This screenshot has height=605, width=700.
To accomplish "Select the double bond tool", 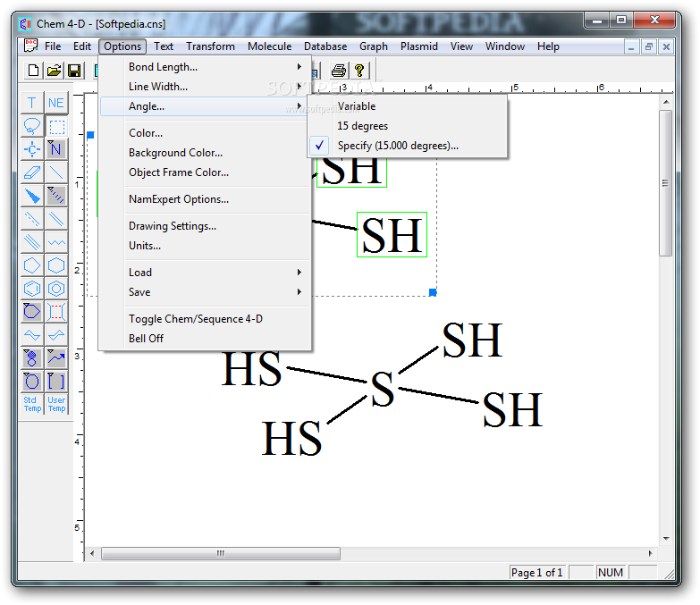I will 56,219.
